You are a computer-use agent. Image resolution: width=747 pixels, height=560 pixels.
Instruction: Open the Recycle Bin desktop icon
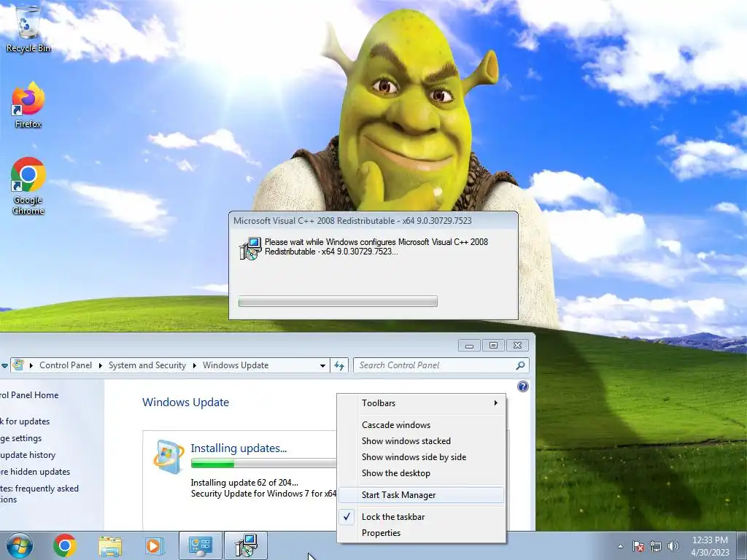click(28, 28)
